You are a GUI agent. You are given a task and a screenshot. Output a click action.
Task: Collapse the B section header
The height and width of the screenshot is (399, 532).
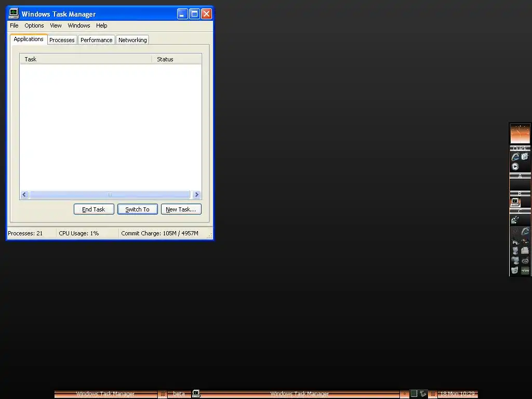[x=520, y=194]
